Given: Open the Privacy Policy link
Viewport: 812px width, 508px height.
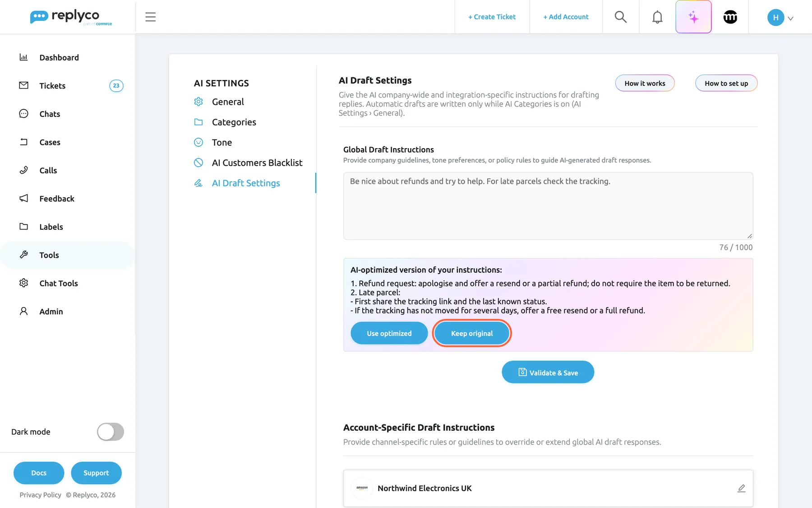Looking at the screenshot, I should tap(40, 495).
